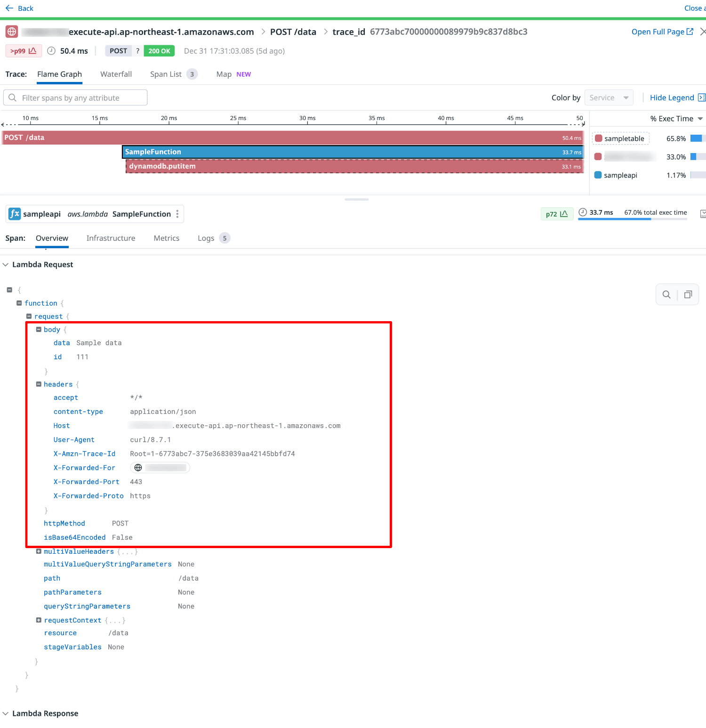Select the span Overview tab
706x728 pixels.
coord(52,238)
